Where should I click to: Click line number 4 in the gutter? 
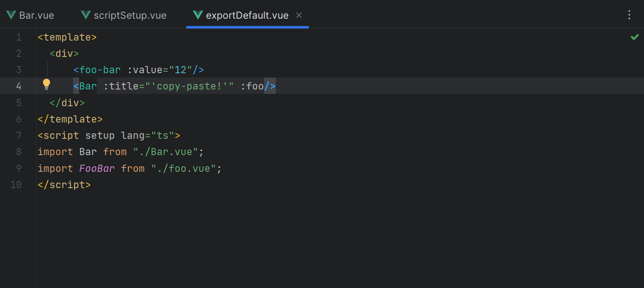(19, 86)
